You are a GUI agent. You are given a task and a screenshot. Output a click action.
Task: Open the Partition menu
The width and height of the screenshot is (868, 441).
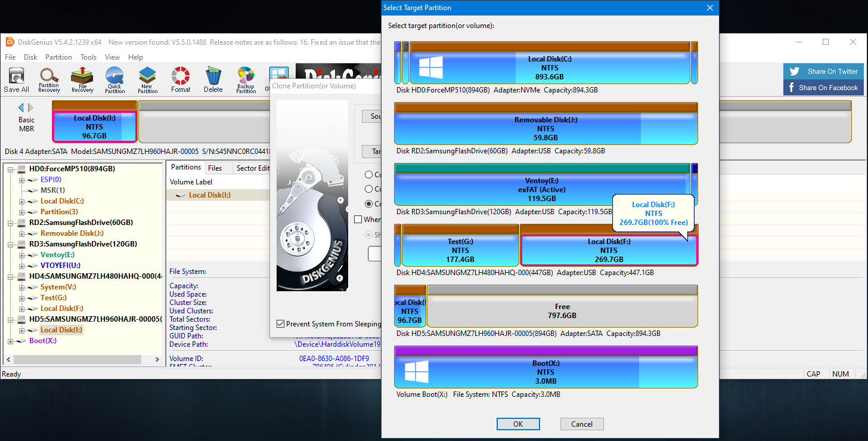point(58,57)
